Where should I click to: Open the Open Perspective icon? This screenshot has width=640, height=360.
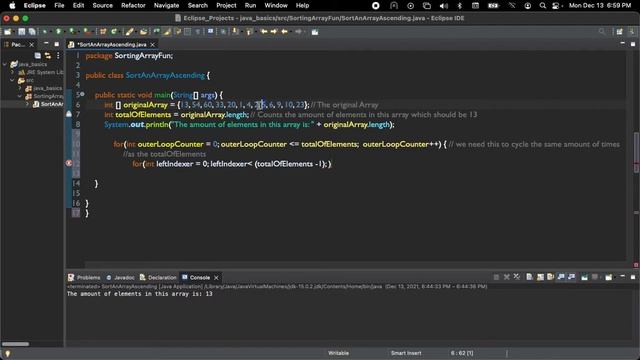pos(620,32)
